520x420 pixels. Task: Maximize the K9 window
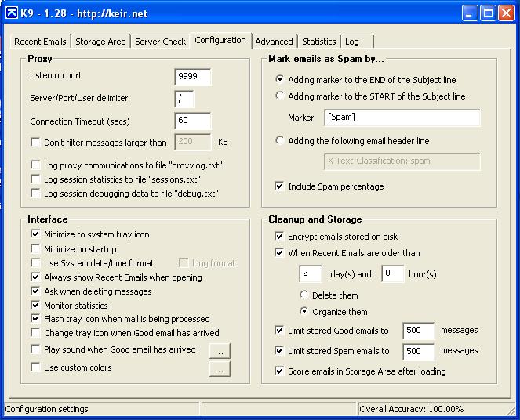488,13
